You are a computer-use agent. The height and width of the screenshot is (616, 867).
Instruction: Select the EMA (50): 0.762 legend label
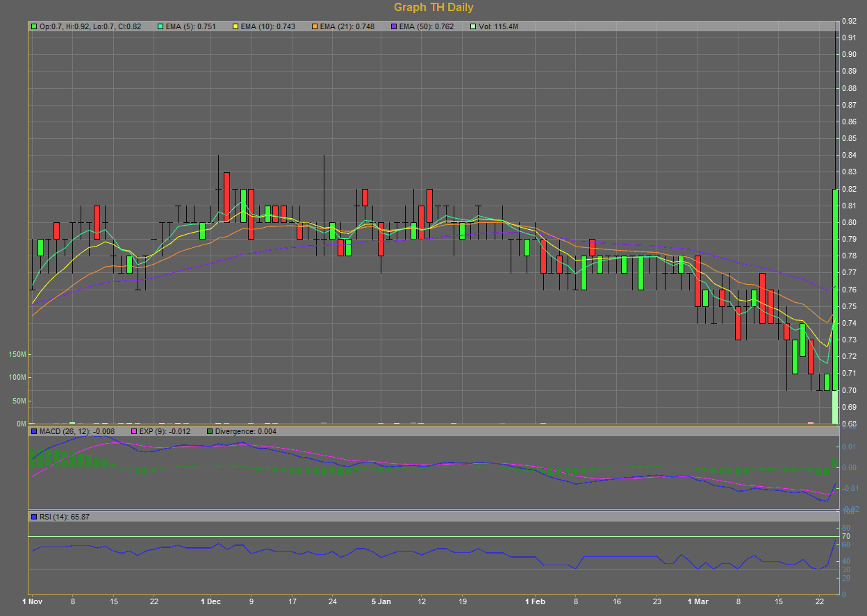point(426,26)
